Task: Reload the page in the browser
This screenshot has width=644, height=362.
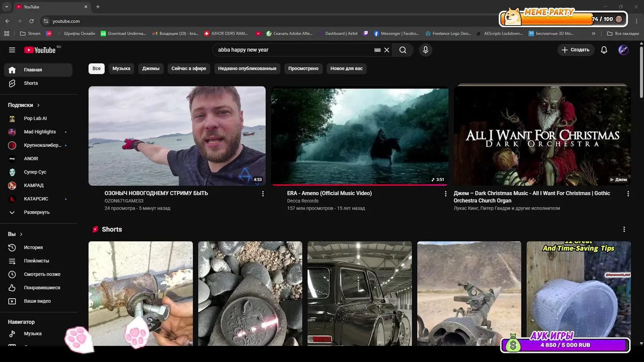Action: (31, 21)
